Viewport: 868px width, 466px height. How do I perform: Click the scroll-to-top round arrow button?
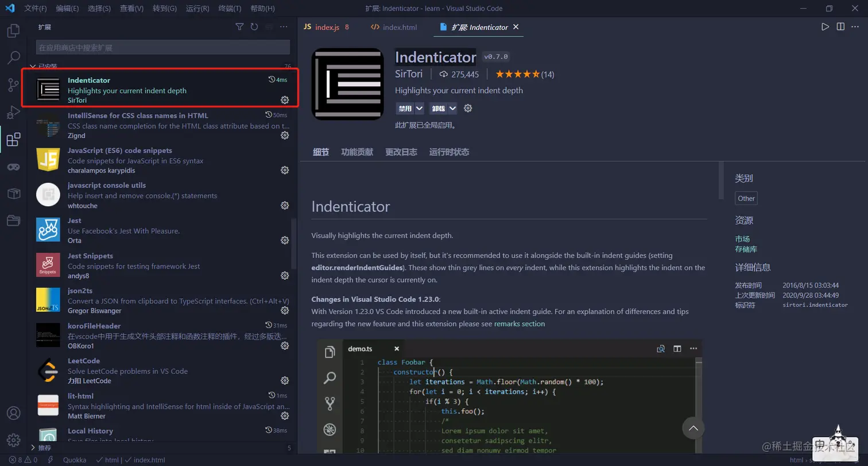(x=693, y=428)
